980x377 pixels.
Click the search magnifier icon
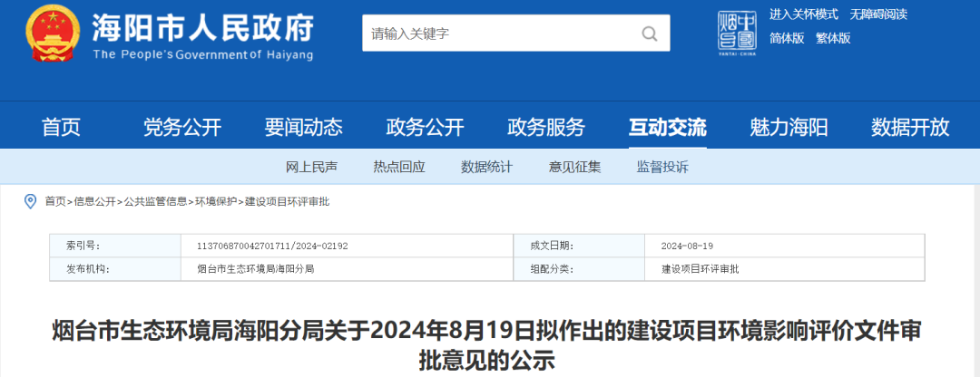pos(650,34)
